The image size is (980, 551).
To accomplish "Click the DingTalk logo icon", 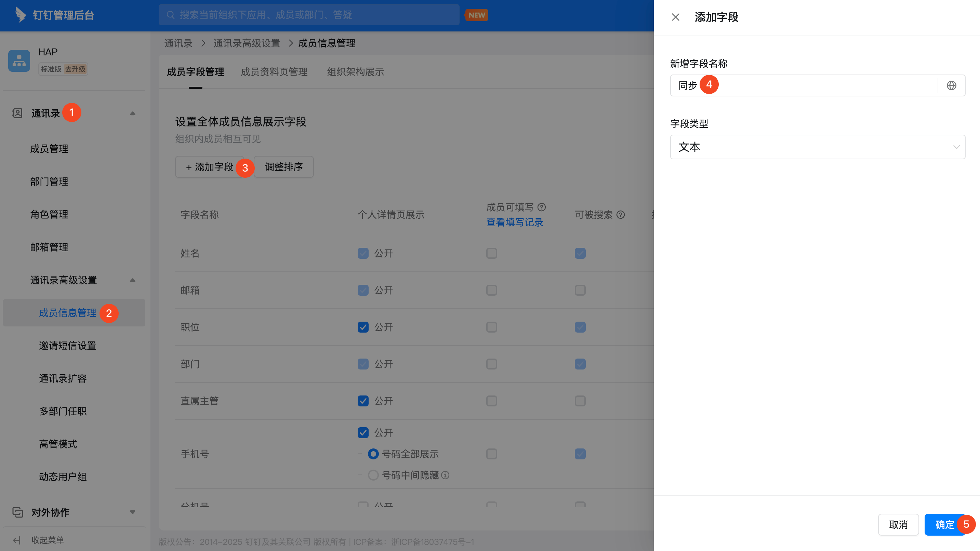I will coord(21,15).
